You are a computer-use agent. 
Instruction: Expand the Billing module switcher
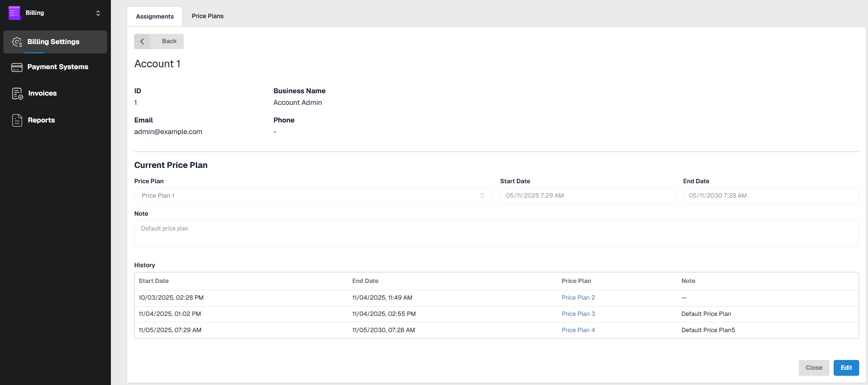[98, 13]
